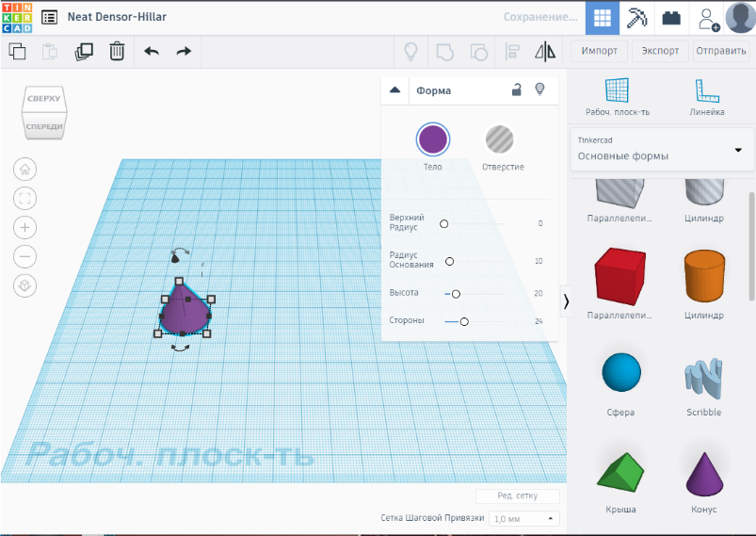Viewport: 756px width, 536px height.
Task: Click the Duplicate and repeat icon
Action: [84, 51]
